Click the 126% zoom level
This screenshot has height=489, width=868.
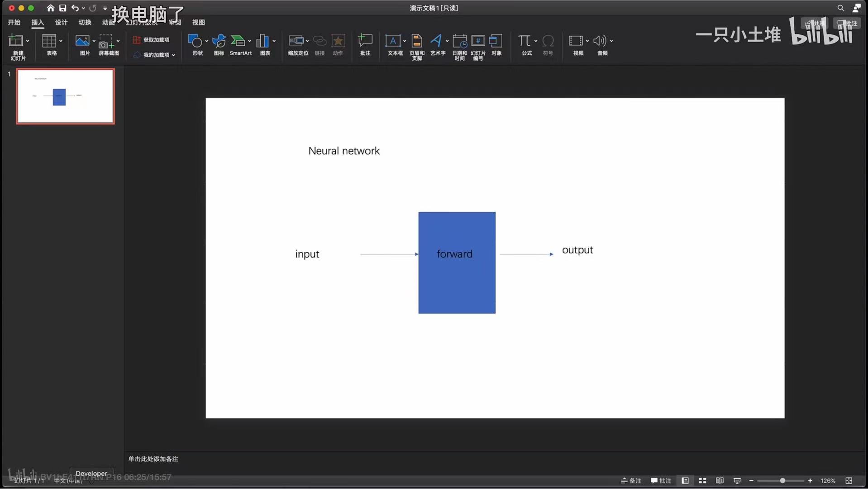828,480
